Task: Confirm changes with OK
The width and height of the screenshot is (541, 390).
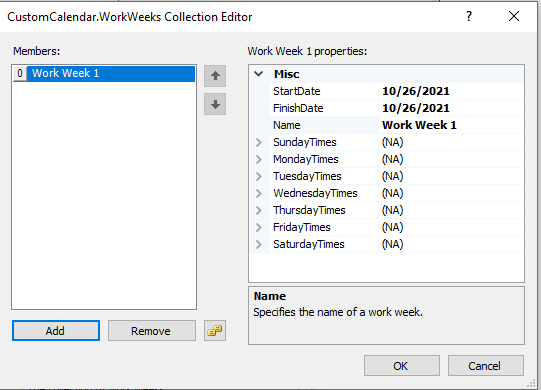Action: point(402,365)
